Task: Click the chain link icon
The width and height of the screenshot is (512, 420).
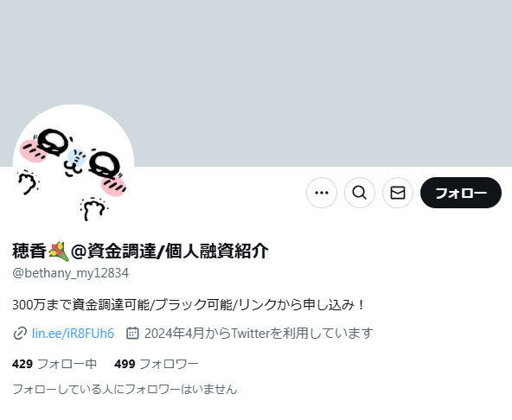Action: [20, 334]
